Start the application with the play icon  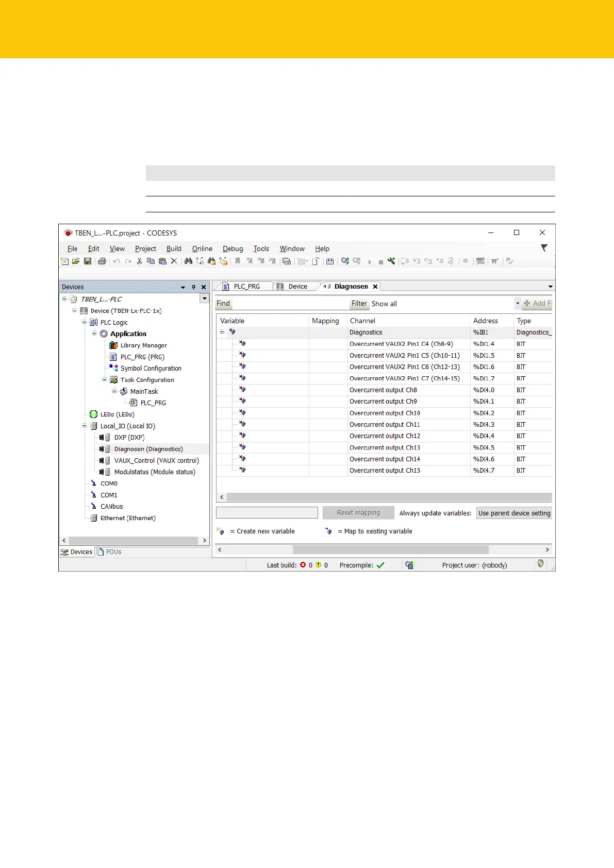(x=370, y=262)
